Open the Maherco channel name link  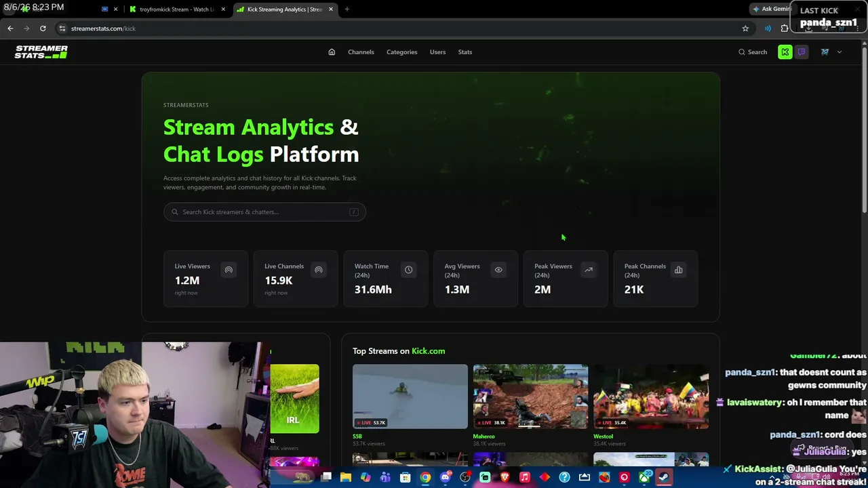point(484,436)
